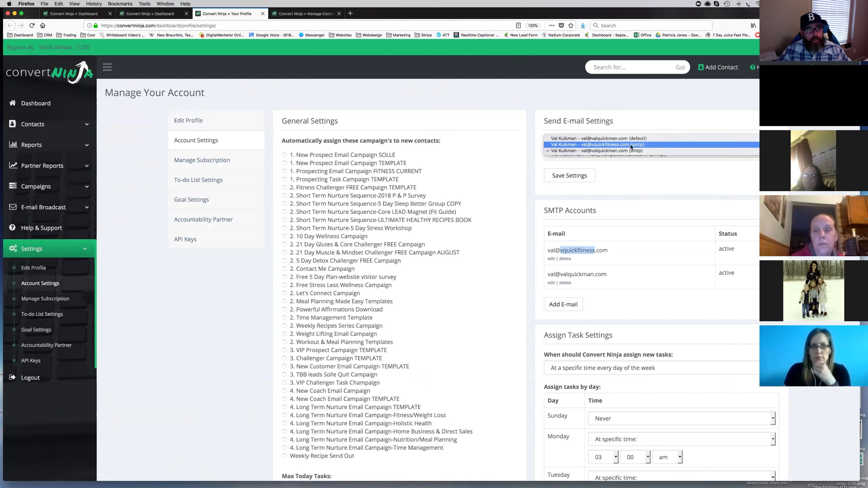The image size is (868, 488).
Task: Open the Sunday time dropdown
Action: 681,418
